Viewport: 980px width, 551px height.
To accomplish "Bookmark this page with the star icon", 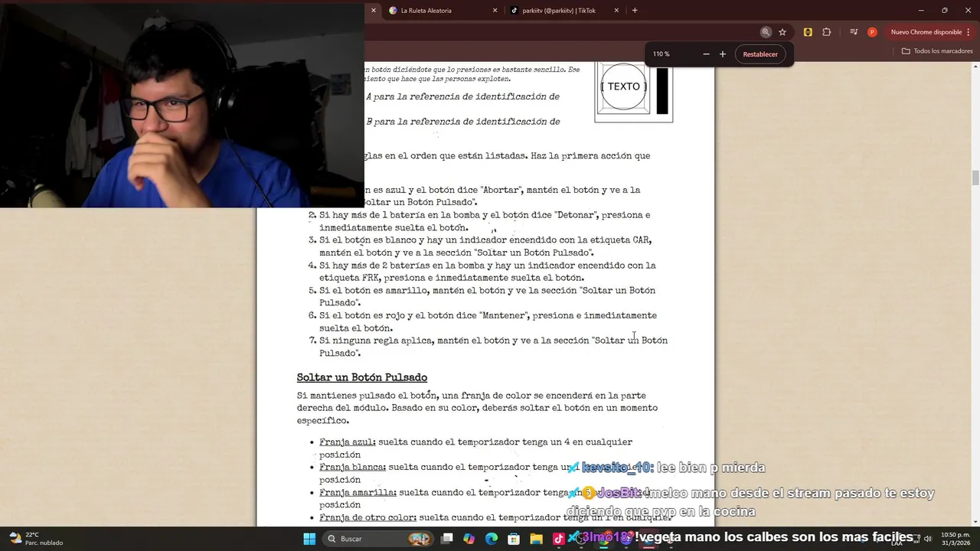I will (782, 32).
